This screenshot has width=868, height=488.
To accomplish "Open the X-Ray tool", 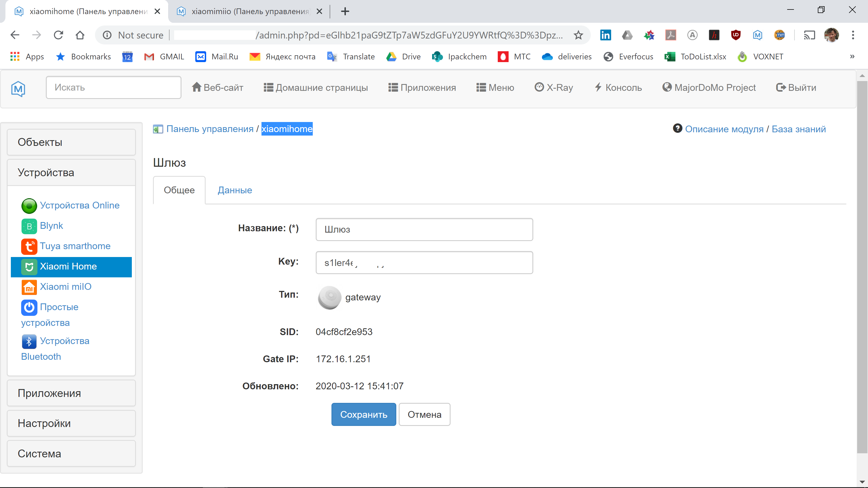I will point(553,87).
